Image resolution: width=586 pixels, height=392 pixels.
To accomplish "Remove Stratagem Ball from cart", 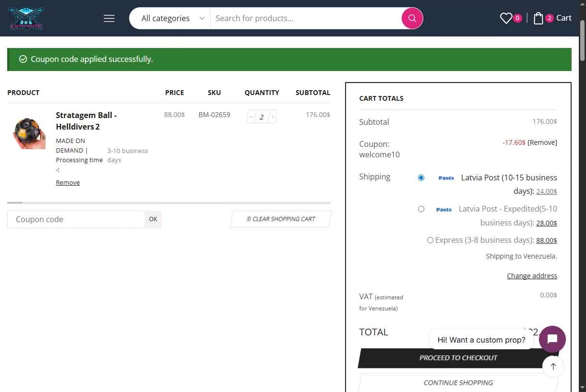I will click(x=68, y=182).
